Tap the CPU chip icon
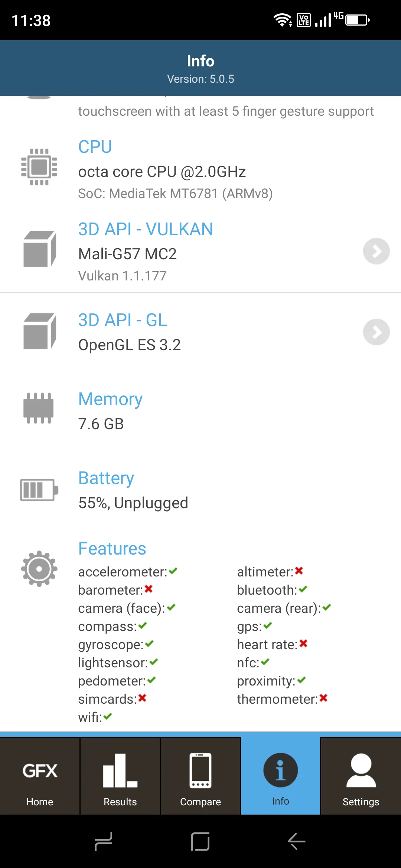Image resolution: width=401 pixels, height=868 pixels. 39,167
